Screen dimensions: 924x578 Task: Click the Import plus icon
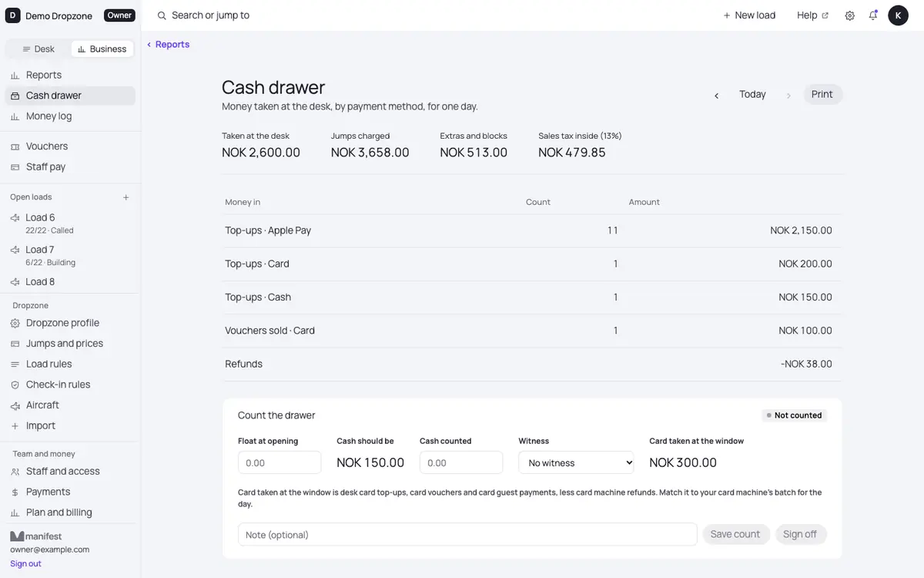[x=15, y=426]
